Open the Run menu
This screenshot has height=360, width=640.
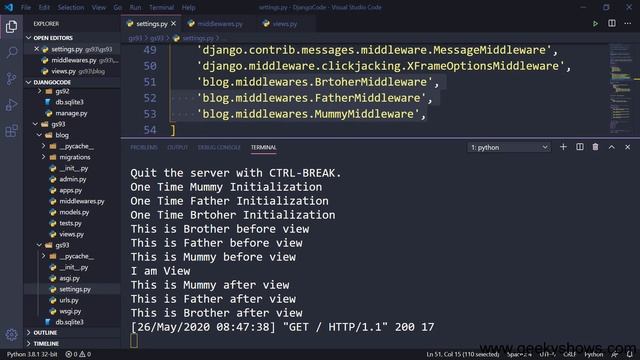click(135, 7)
